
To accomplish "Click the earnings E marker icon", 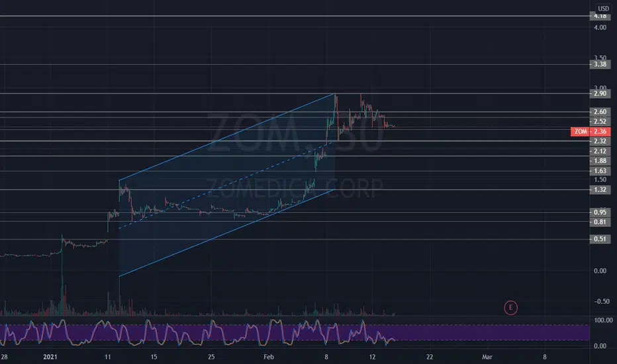I will (511, 308).
